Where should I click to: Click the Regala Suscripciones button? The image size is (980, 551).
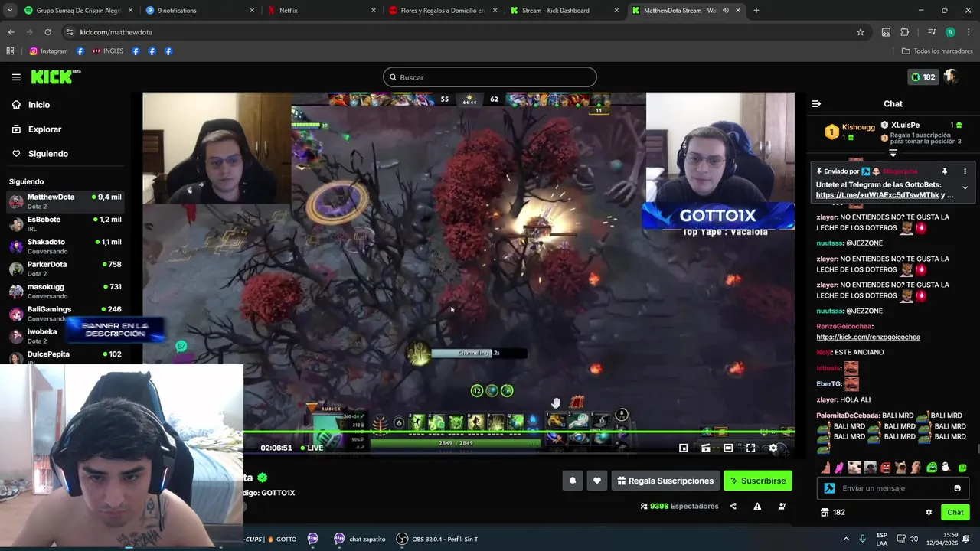coord(665,481)
